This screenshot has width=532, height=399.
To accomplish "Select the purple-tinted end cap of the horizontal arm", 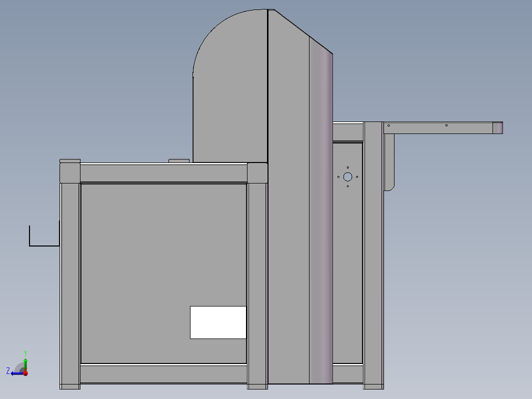I will (497, 128).
